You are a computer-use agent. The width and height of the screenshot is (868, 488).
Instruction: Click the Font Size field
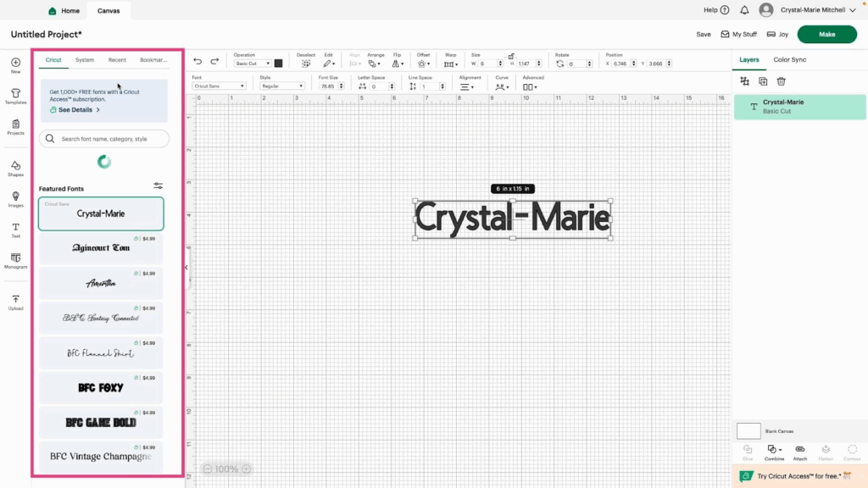point(328,86)
